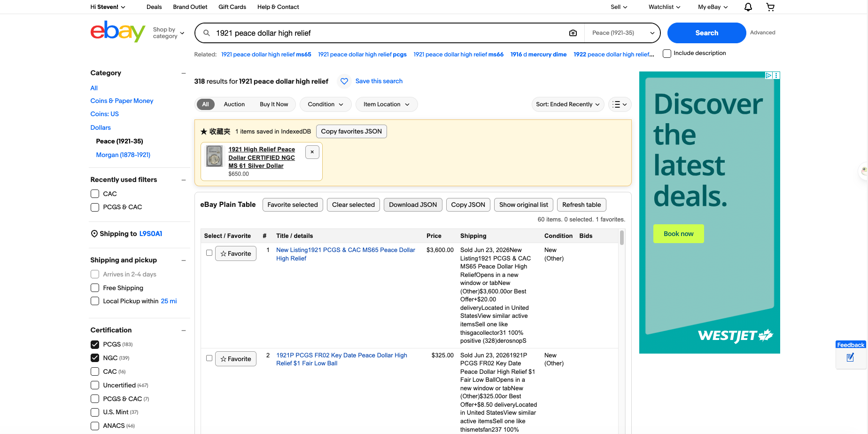Switch to the Auction tab

point(234,104)
